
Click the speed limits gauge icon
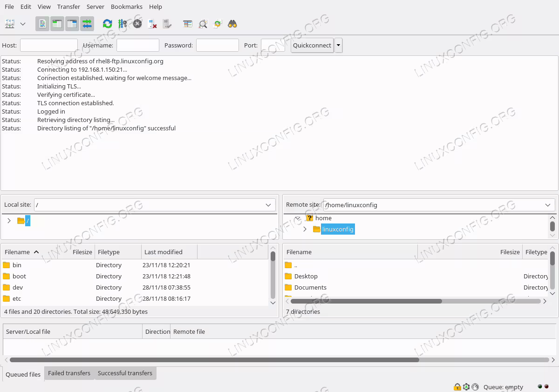[475, 387]
